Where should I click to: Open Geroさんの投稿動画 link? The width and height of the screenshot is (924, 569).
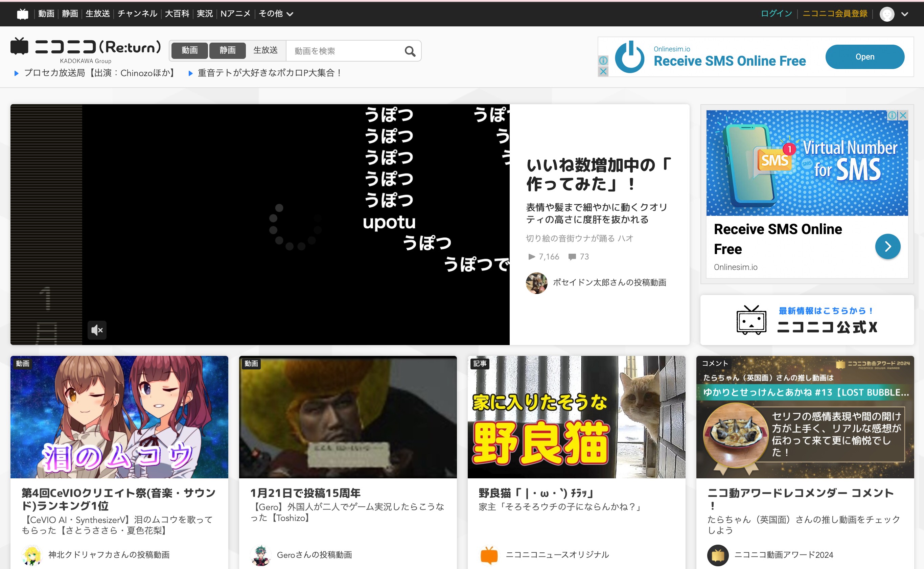point(314,555)
